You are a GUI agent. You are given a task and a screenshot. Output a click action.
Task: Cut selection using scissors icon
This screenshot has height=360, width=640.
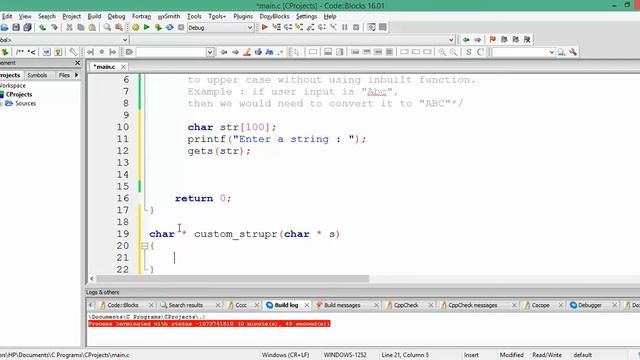pos(69,27)
